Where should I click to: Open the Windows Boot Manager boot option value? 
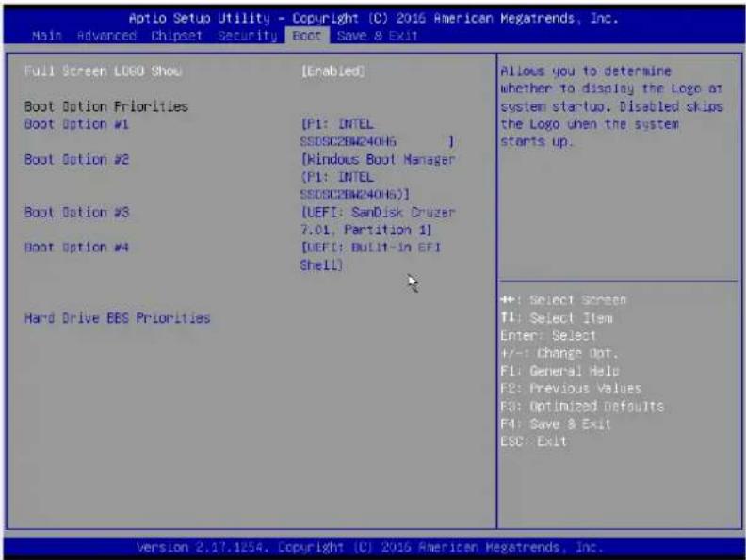tap(378, 177)
